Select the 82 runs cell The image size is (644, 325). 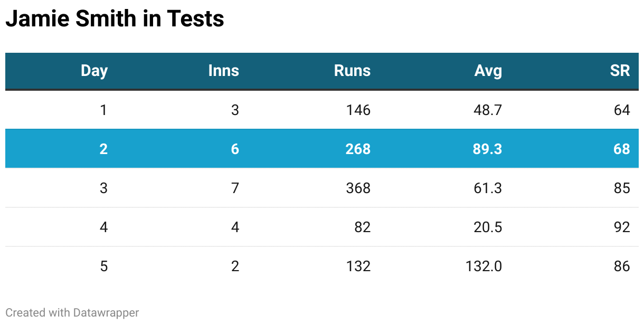tap(362, 227)
